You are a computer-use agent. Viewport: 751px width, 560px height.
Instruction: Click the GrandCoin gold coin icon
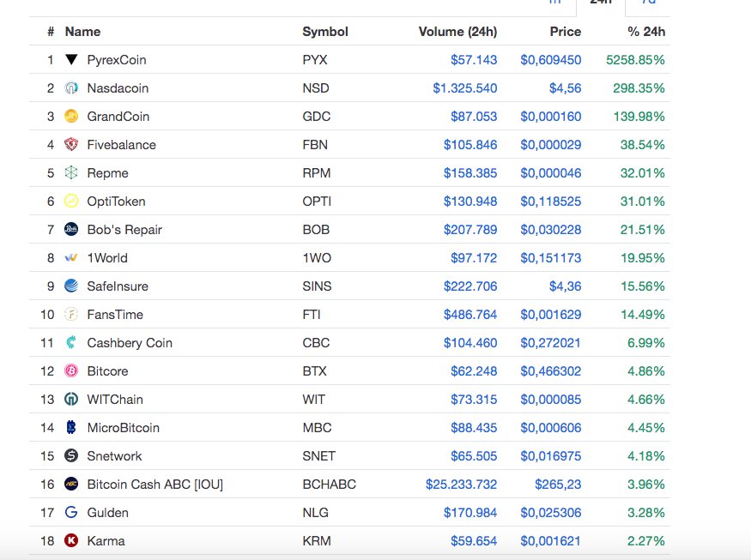(x=71, y=117)
